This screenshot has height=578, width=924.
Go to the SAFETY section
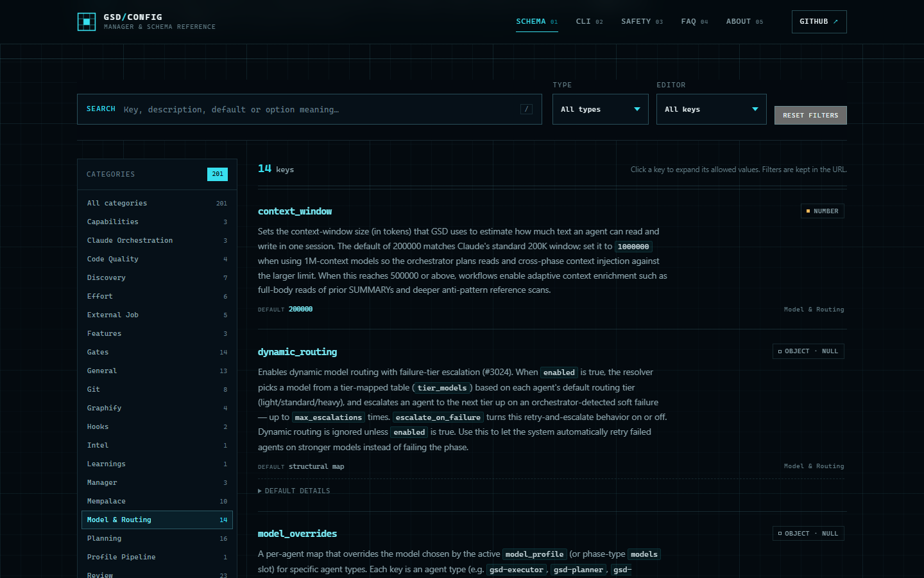(642, 22)
